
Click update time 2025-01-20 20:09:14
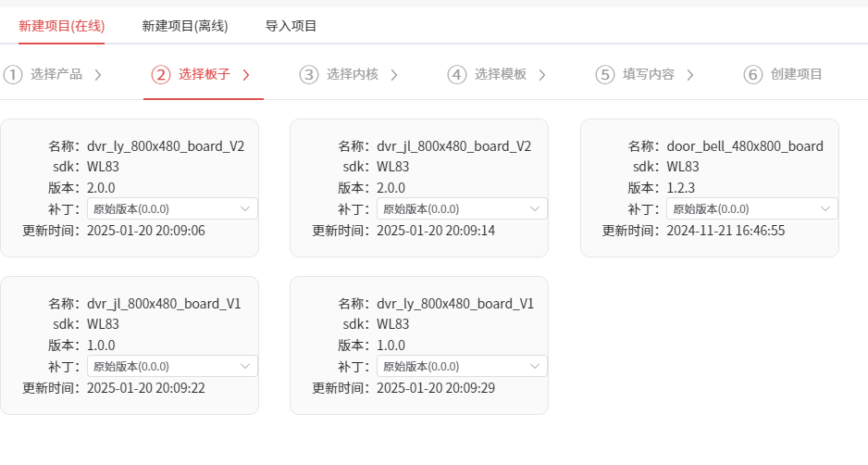click(436, 231)
